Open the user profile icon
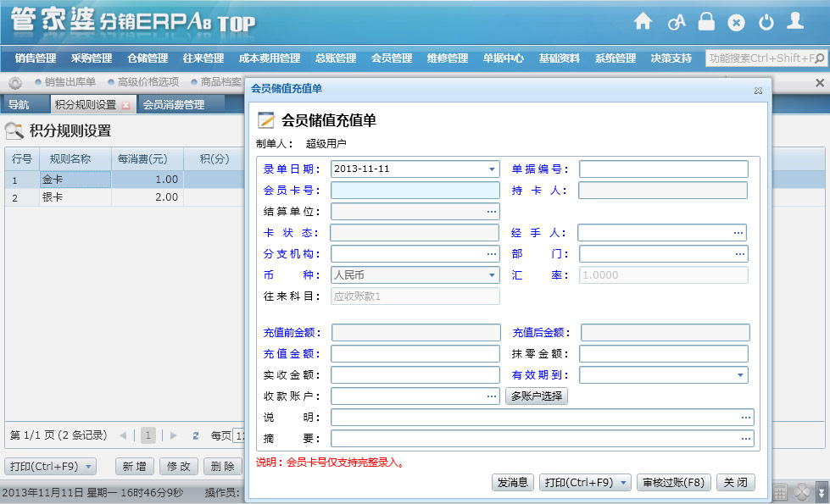The image size is (830, 504). (x=794, y=22)
